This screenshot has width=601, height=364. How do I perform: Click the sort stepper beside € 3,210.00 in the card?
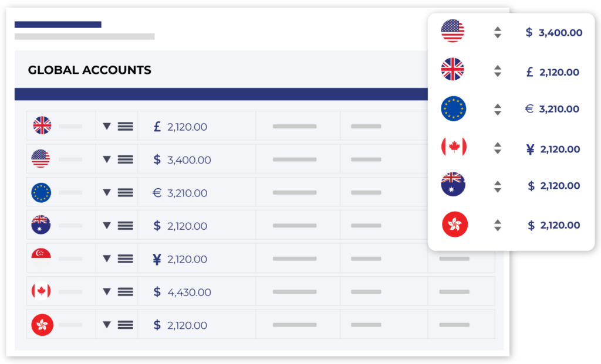[x=498, y=109]
